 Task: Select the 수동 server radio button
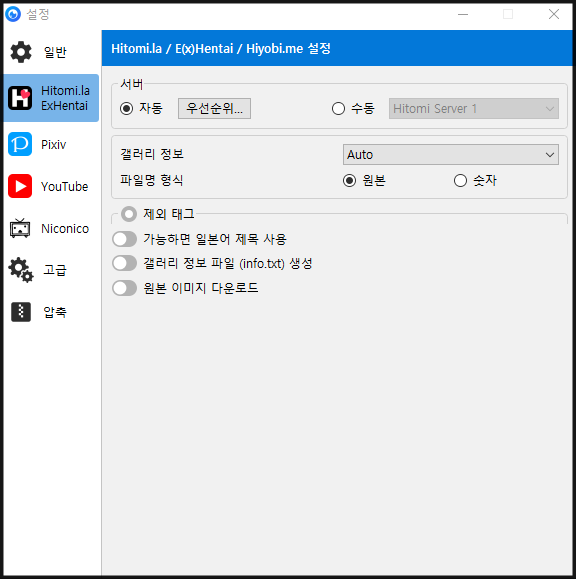coord(338,109)
